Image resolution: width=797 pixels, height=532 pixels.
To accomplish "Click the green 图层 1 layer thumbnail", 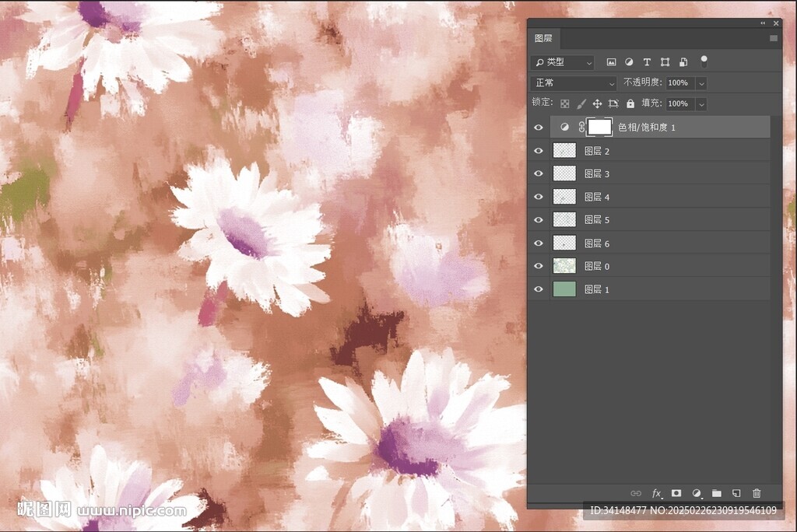I will (564, 289).
